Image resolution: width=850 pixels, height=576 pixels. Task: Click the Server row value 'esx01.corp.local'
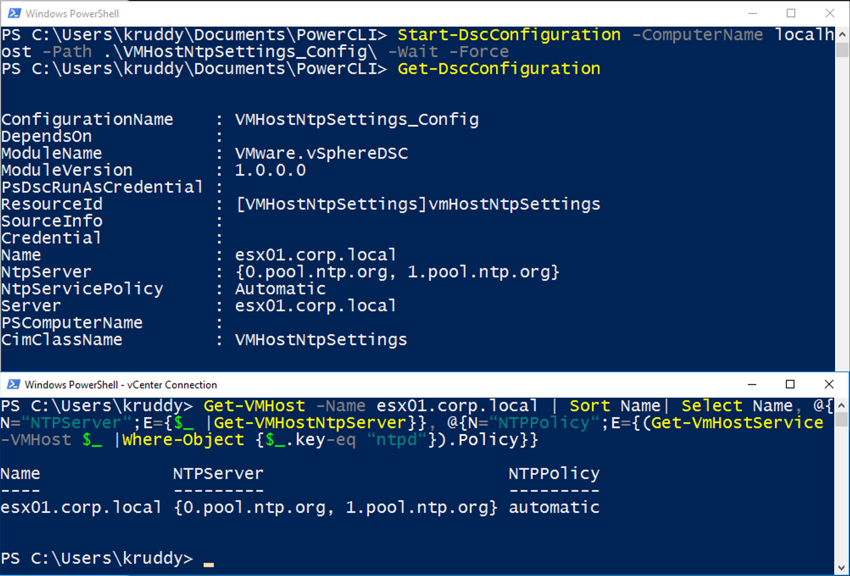315,306
